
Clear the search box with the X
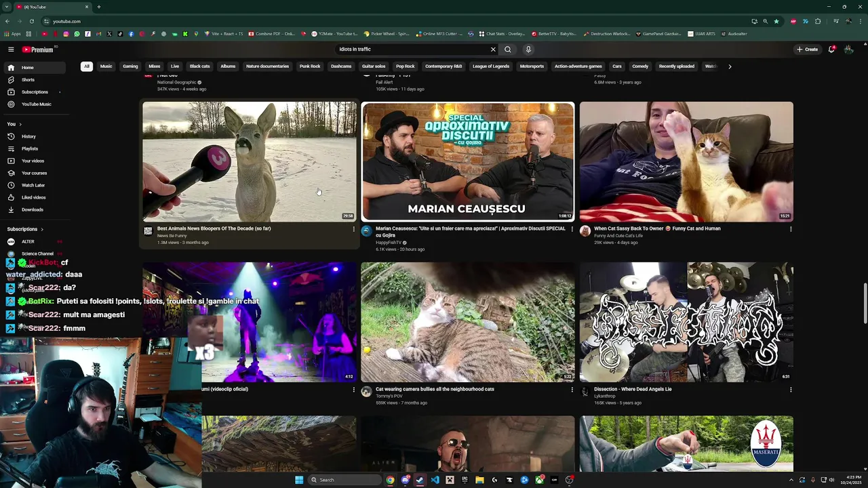[x=493, y=49]
